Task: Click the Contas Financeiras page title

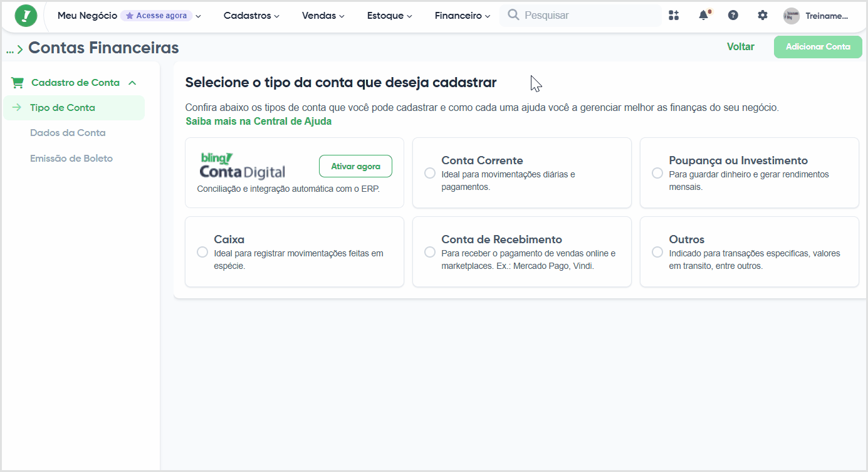Action: click(x=103, y=48)
